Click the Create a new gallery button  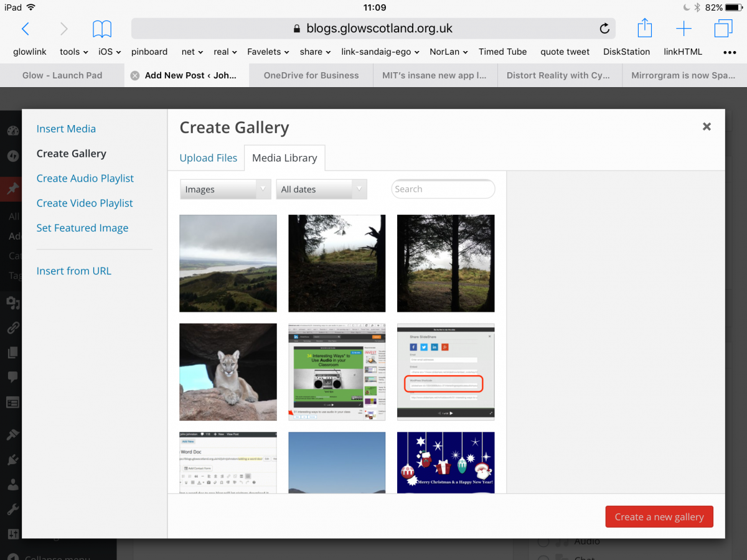(x=659, y=517)
